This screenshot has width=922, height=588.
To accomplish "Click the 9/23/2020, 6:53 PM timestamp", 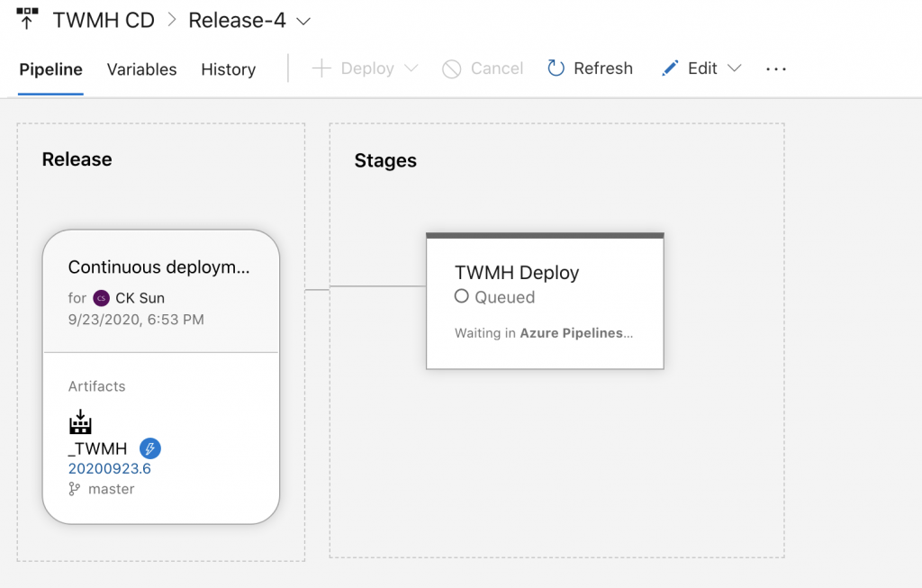I will point(136,320).
